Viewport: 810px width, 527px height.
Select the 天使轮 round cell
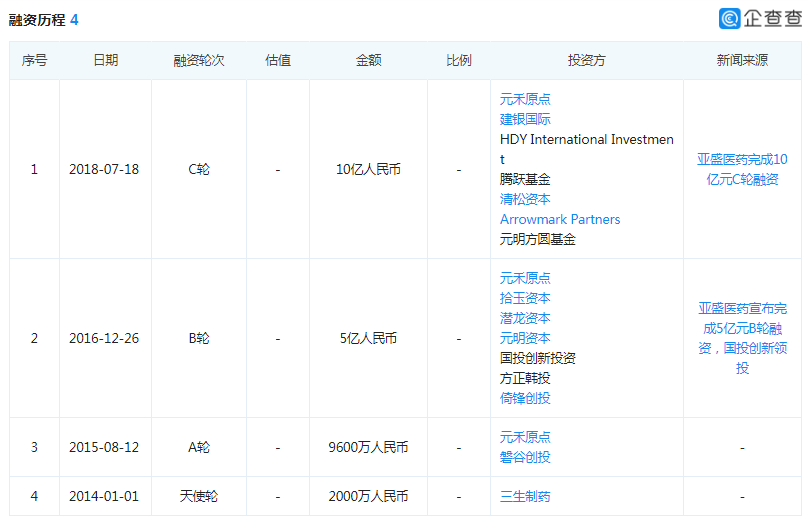[199, 497]
